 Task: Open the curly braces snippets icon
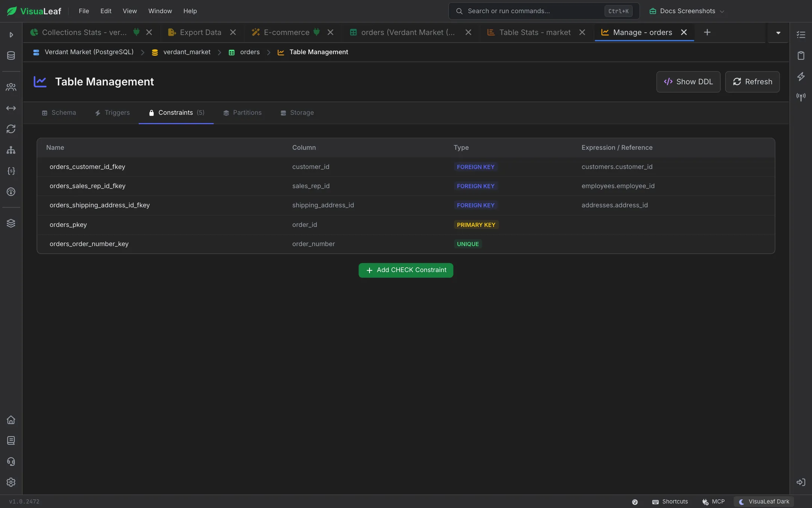tap(11, 171)
